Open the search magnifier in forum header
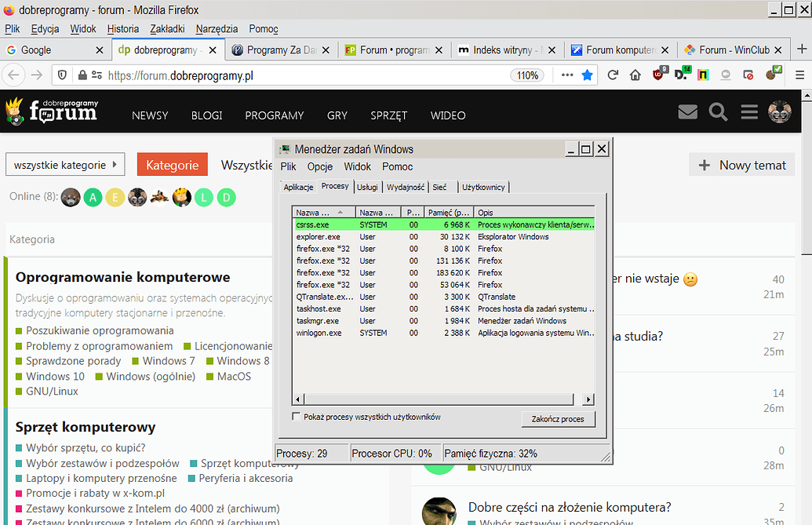The height and width of the screenshot is (525, 812). pyautogui.click(x=719, y=112)
